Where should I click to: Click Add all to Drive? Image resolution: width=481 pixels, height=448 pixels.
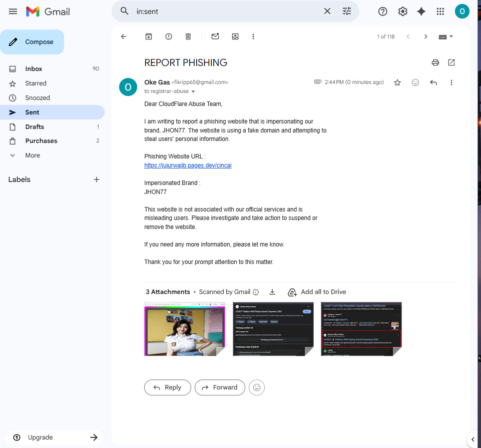click(317, 292)
